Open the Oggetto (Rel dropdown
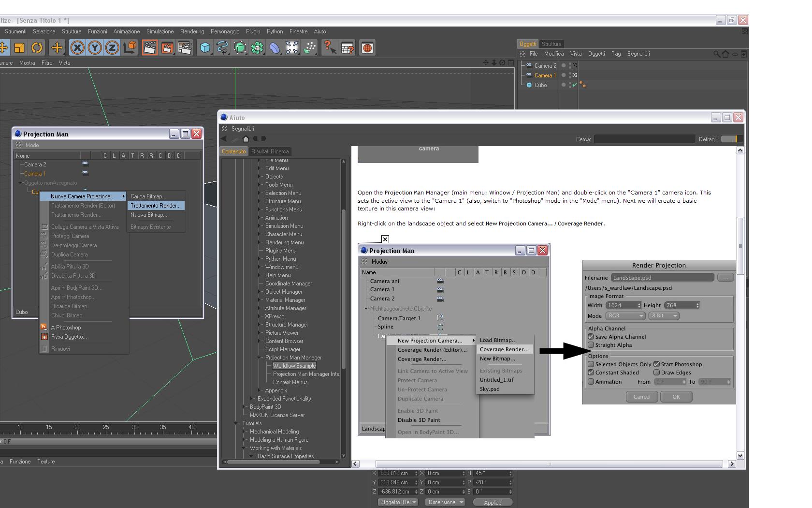 [398, 502]
